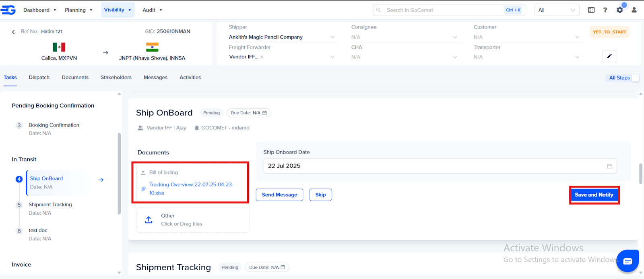Toggle the All Steps switch
Viewport: 644px width, 279px height.
coord(635,78)
